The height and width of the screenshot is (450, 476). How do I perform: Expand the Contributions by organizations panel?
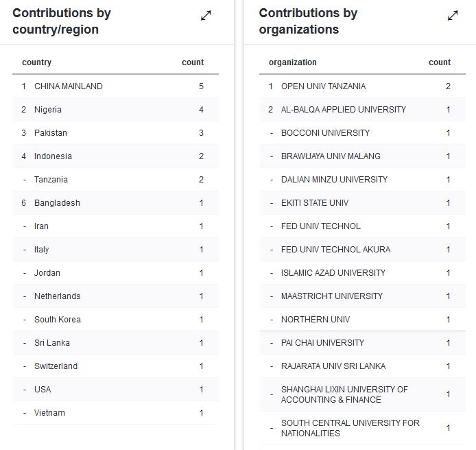coord(453,16)
